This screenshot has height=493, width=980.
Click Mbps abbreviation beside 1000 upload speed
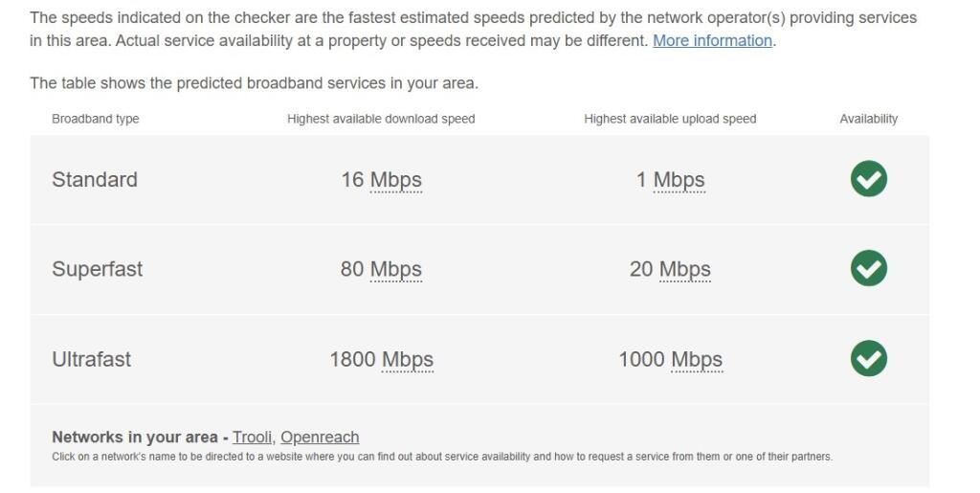(697, 359)
